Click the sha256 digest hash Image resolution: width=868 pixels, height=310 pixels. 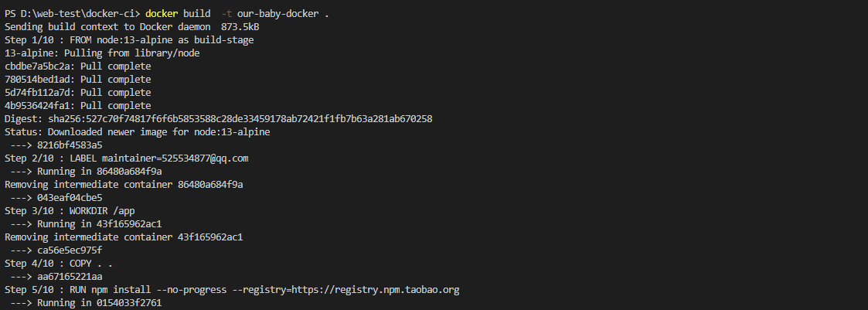(239, 119)
